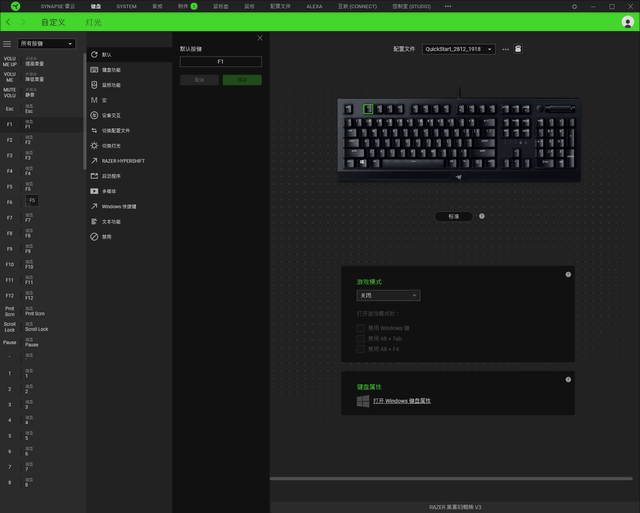Select the 自定义 customize sub-tab
The height and width of the screenshot is (513, 640).
pos(53,22)
